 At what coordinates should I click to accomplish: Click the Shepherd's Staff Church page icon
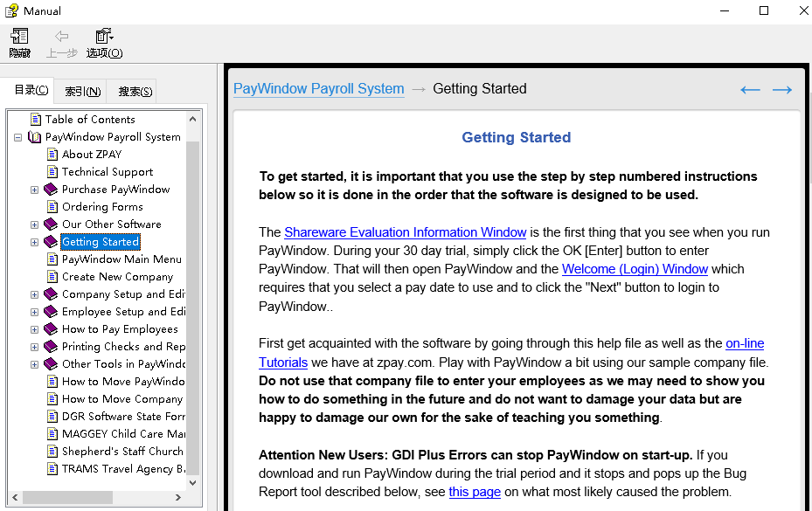click(x=52, y=452)
